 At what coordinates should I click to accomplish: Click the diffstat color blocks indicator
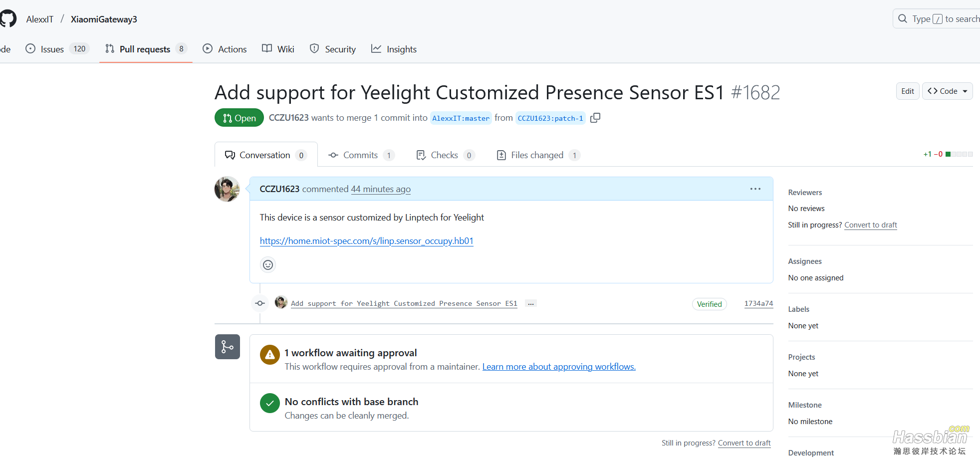pos(959,154)
